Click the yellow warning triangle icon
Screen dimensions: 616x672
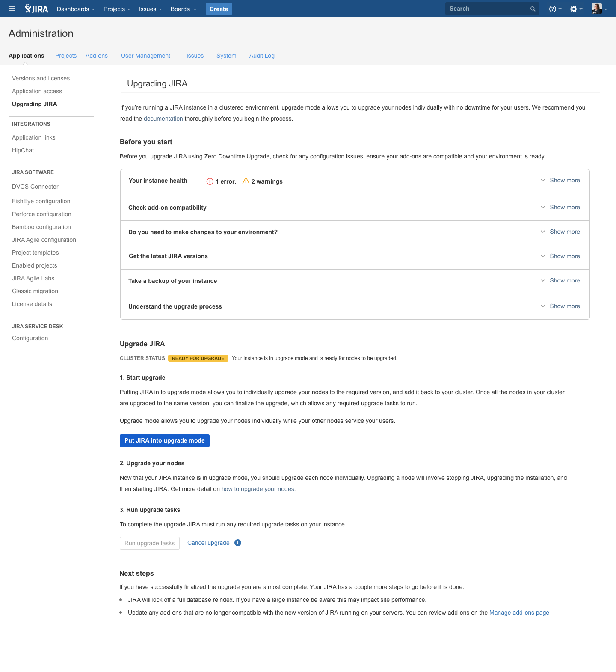246,181
